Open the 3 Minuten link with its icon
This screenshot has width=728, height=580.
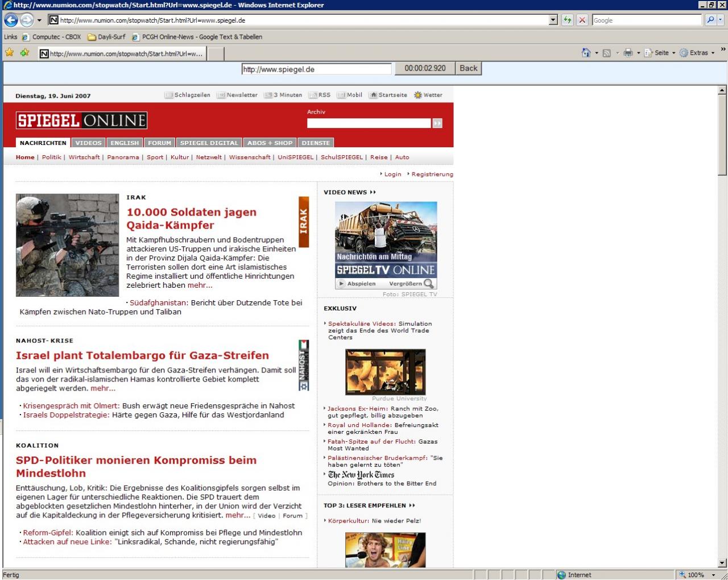pos(283,95)
